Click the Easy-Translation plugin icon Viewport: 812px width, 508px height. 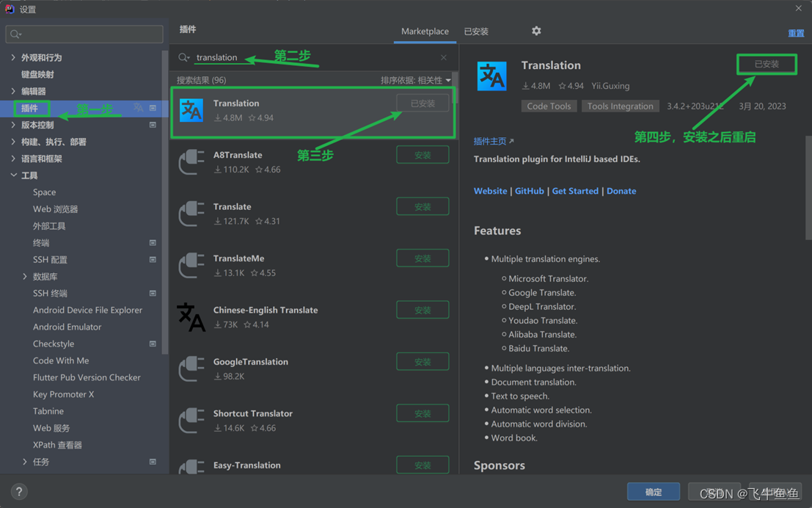[191, 466]
